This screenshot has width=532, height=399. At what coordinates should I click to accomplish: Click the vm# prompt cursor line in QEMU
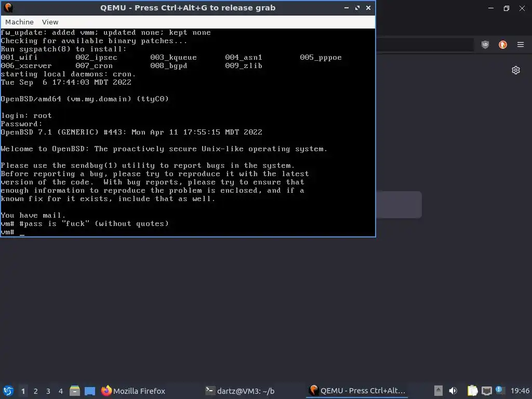point(12,232)
